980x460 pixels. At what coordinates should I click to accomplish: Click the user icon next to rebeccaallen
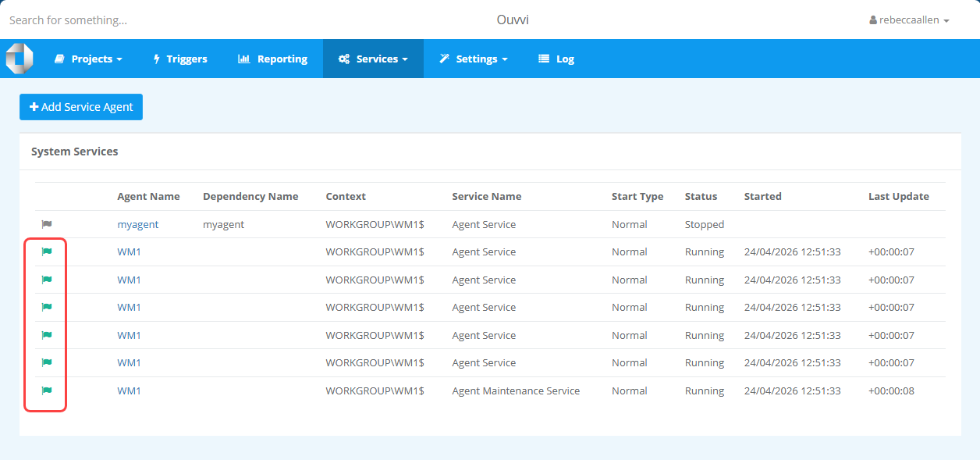point(872,20)
